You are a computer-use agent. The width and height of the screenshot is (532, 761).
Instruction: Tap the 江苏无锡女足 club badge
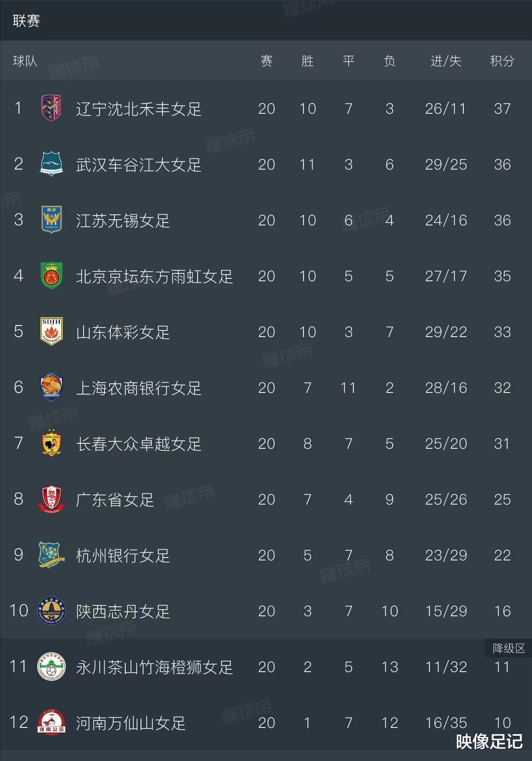coord(51,220)
